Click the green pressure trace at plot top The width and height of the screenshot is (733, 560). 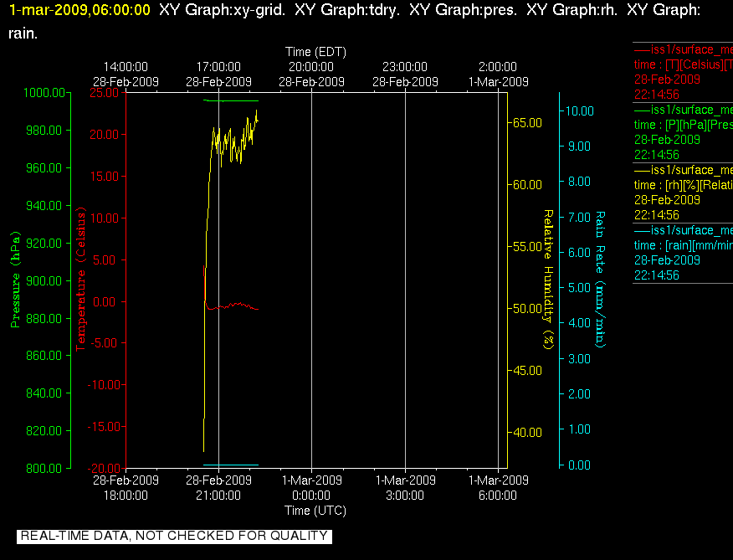[231, 100]
